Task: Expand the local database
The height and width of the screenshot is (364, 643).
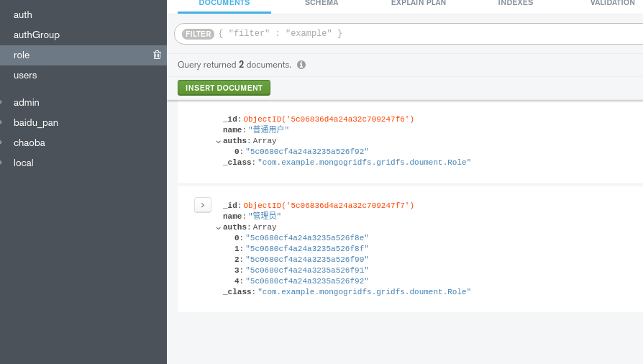Action: [1, 163]
